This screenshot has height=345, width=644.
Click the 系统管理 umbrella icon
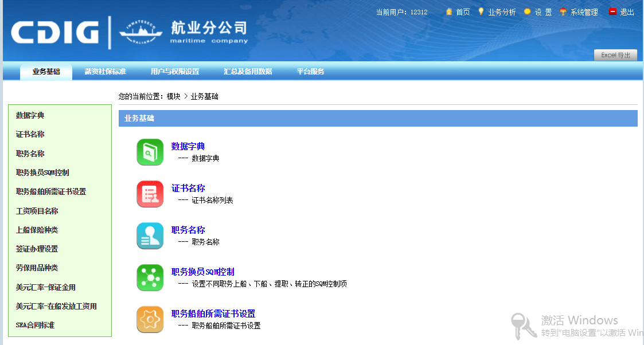pyautogui.click(x=563, y=11)
